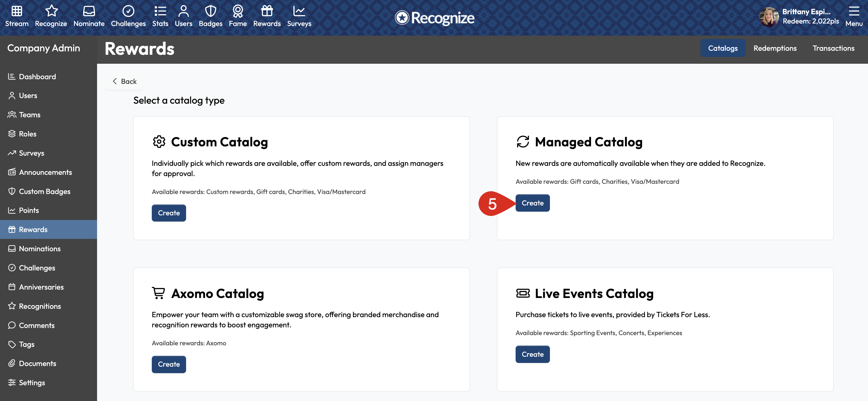Viewport: 868px width, 401px height.
Task: Create a Live Events Catalog
Action: click(x=532, y=354)
